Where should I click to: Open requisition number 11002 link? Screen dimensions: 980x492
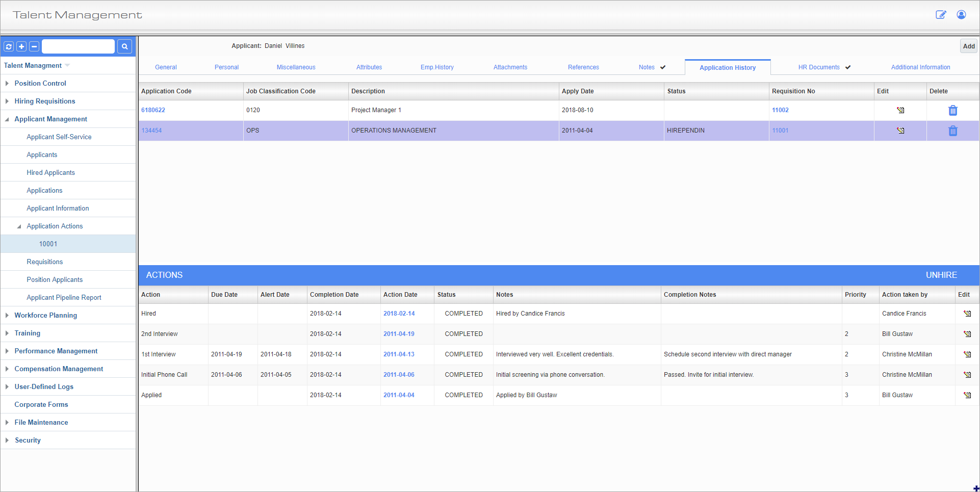click(780, 110)
